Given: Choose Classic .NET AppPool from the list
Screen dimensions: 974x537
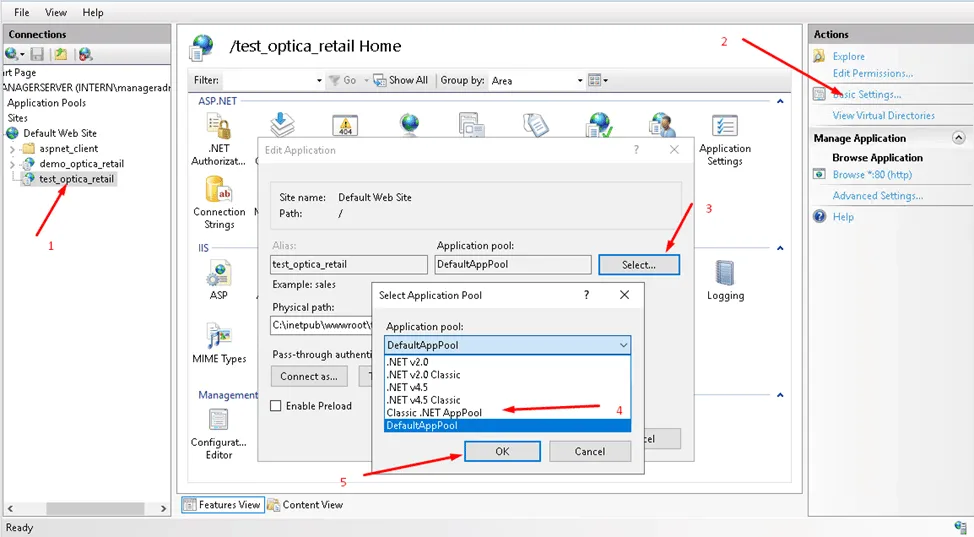Looking at the screenshot, I should pos(434,412).
